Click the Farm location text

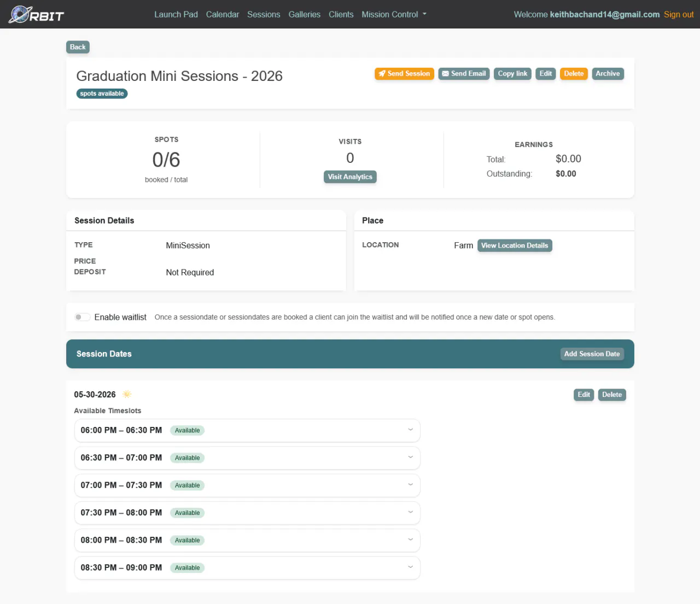(x=463, y=245)
